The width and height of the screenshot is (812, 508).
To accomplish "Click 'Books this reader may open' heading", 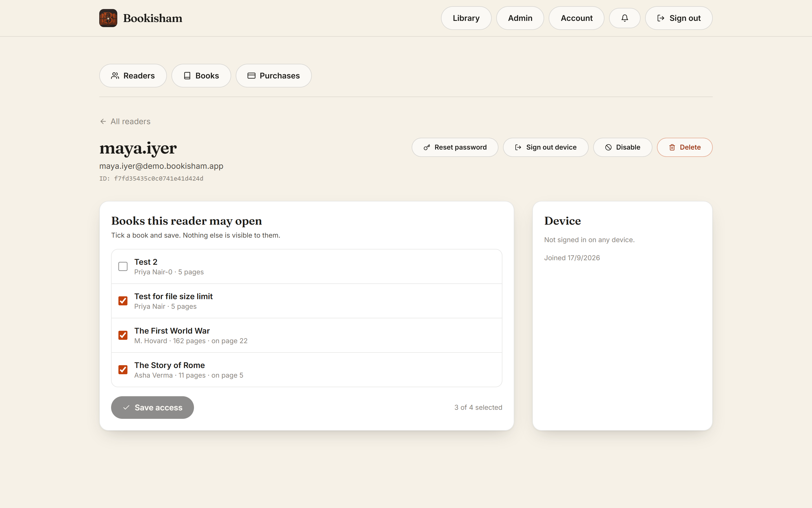I will 187,221.
